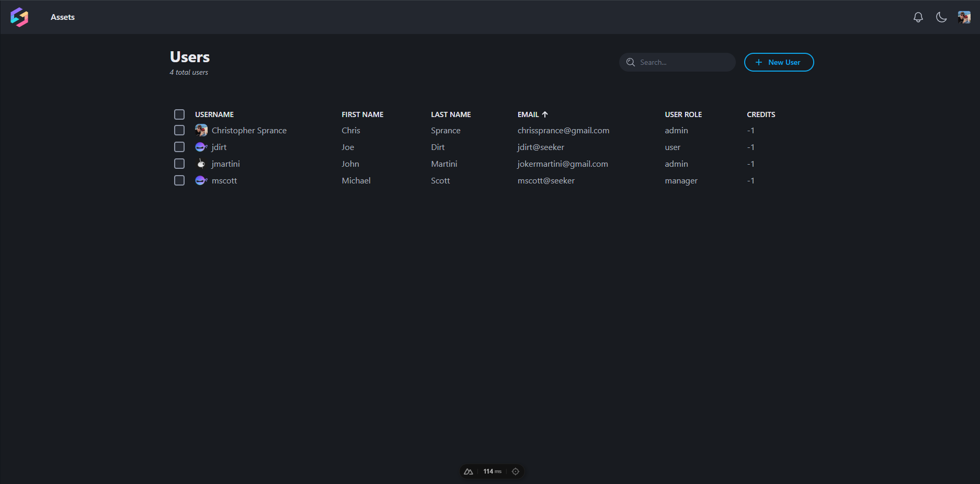The image size is (980, 484).
Task: Click the Nuxt devtools logo icon
Action: pos(468,471)
